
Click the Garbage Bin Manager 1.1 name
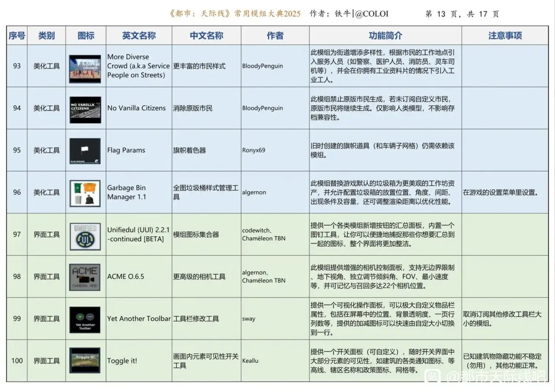pyautogui.click(x=127, y=192)
